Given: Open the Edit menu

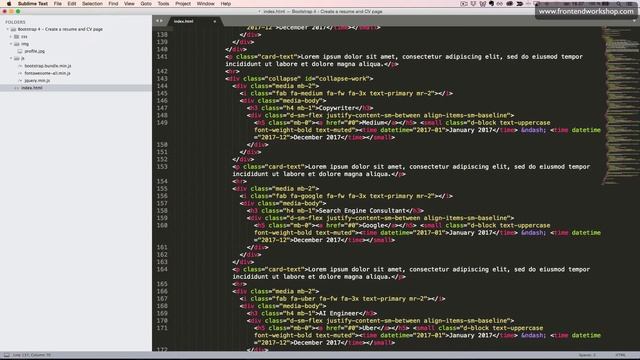Looking at the screenshot, I should pyautogui.click(x=72, y=4).
